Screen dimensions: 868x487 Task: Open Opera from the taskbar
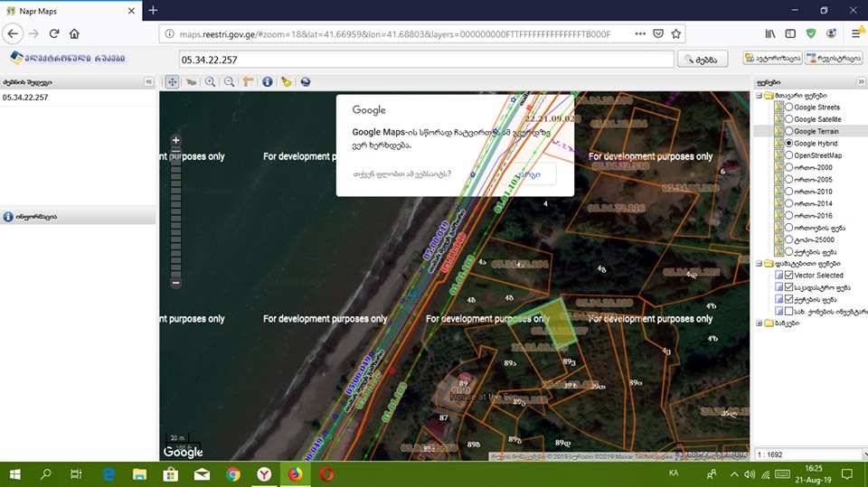coord(326,474)
